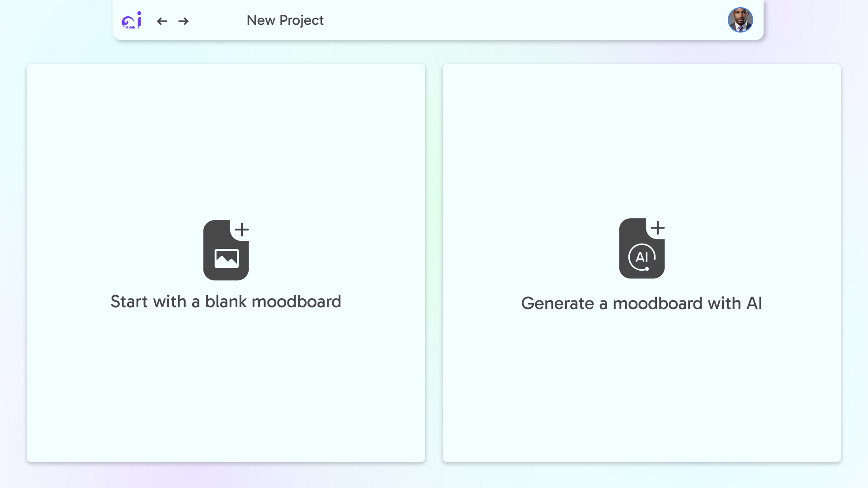Click the picture glyph inside blank moodboard icon
Screen dimensions: 868x488
226,258
